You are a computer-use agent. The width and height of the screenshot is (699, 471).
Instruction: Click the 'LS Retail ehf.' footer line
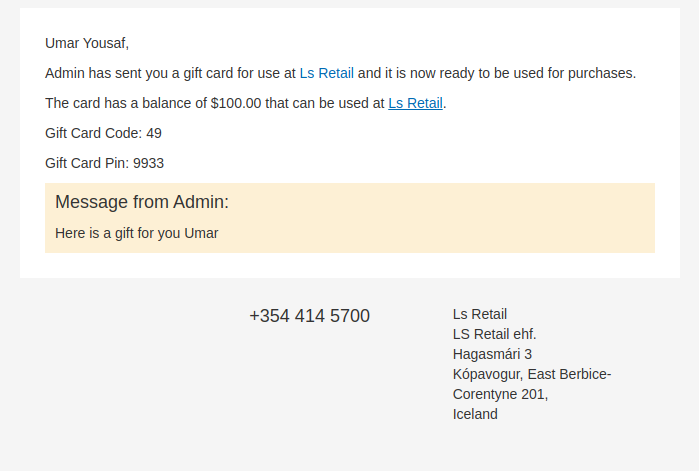494,334
